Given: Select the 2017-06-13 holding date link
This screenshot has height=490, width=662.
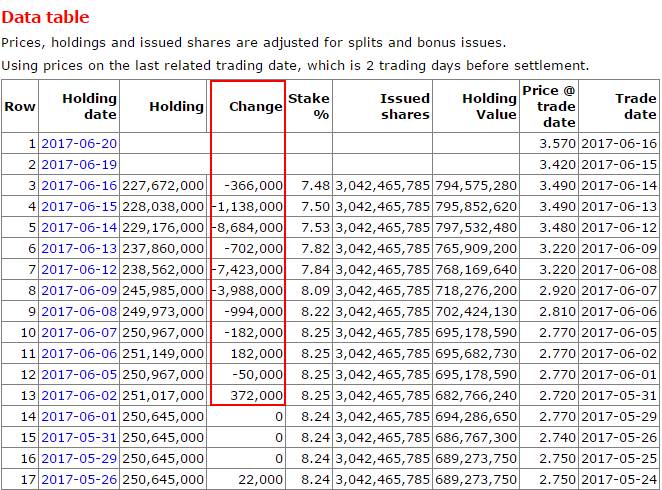Looking at the screenshot, I should [x=79, y=248].
